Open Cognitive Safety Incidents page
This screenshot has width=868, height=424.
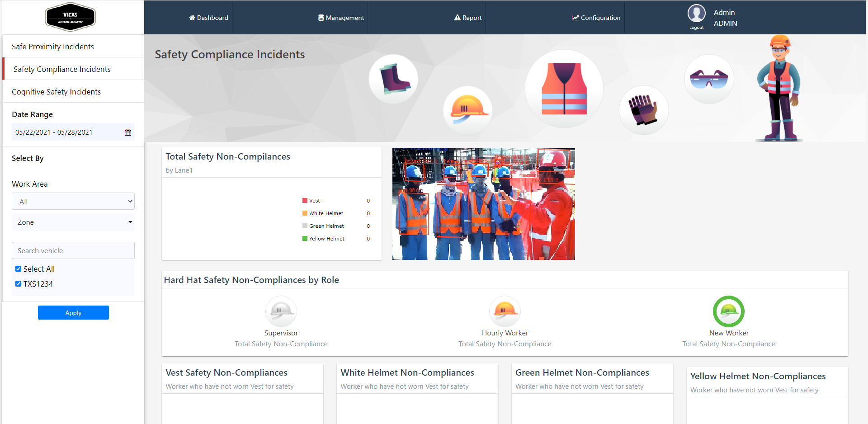pos(57,92)
